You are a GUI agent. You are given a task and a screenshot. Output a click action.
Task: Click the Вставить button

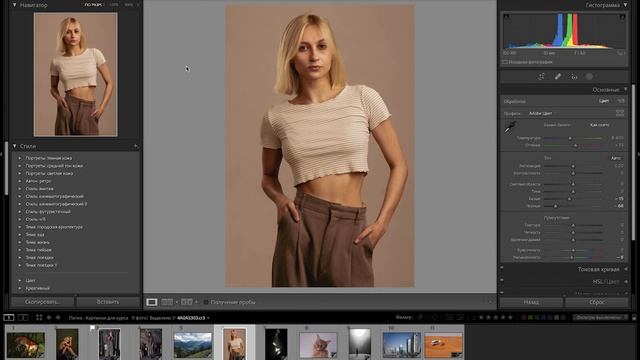pos(108,302)
